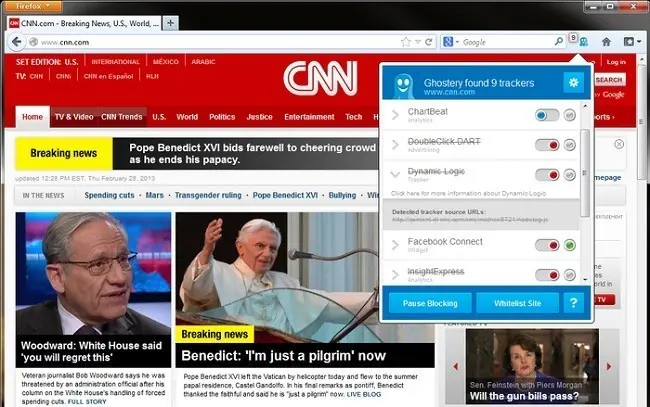This screenshot has width=650, height=407.
Task: Click Whitelist Site button
Action: pos(517,303)
